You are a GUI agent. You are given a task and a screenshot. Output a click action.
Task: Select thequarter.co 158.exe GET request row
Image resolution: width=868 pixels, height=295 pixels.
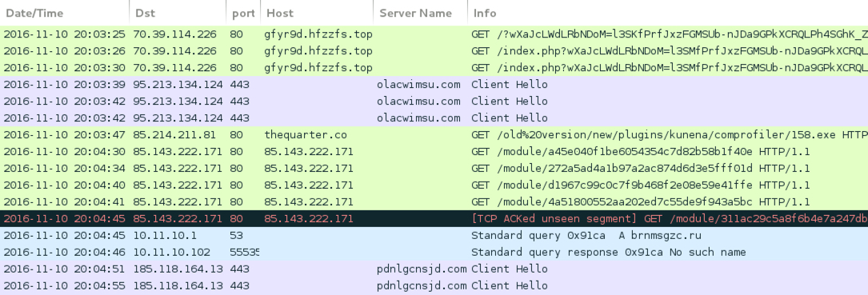434,135
